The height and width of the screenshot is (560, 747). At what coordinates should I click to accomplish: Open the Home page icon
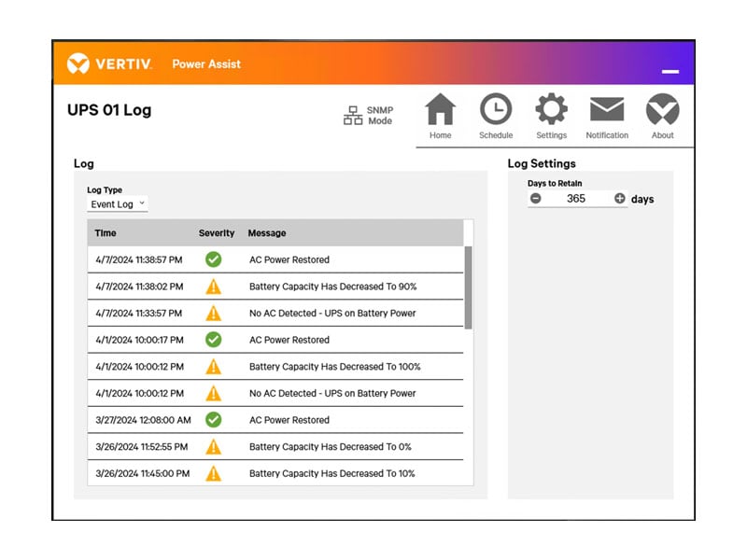tap(440, 111)
